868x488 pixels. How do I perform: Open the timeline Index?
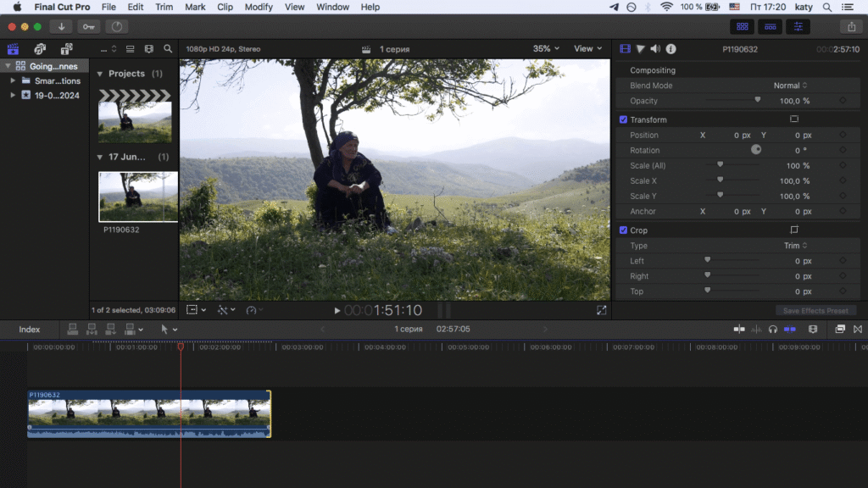pyautogui.click(x=30, y=330)
